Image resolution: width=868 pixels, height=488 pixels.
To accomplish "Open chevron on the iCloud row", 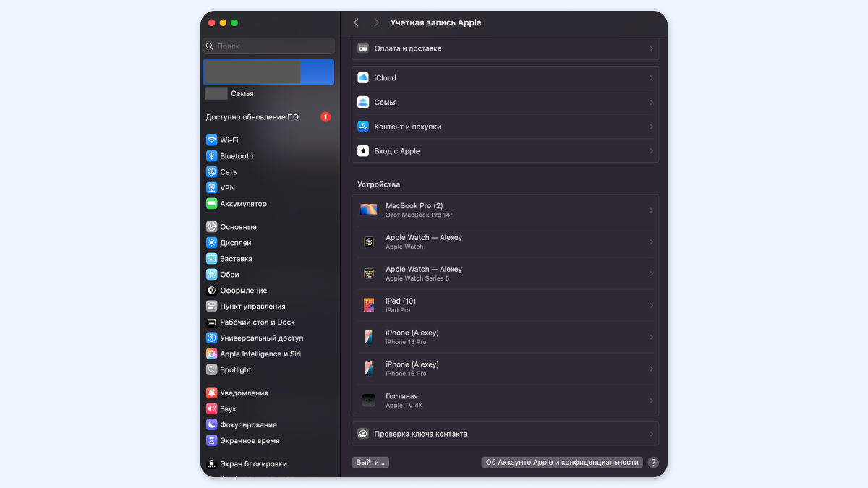I will pyautogui.click(x=651, y=78).
